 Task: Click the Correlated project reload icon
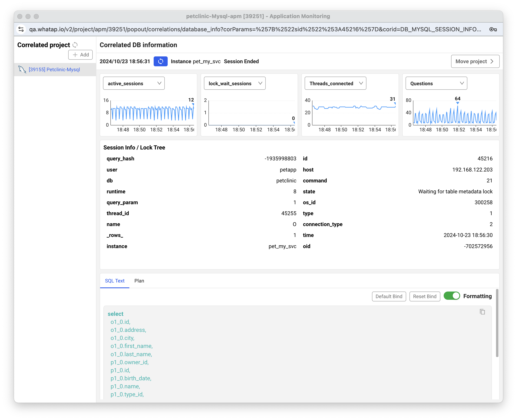click(x=75, y=45)
